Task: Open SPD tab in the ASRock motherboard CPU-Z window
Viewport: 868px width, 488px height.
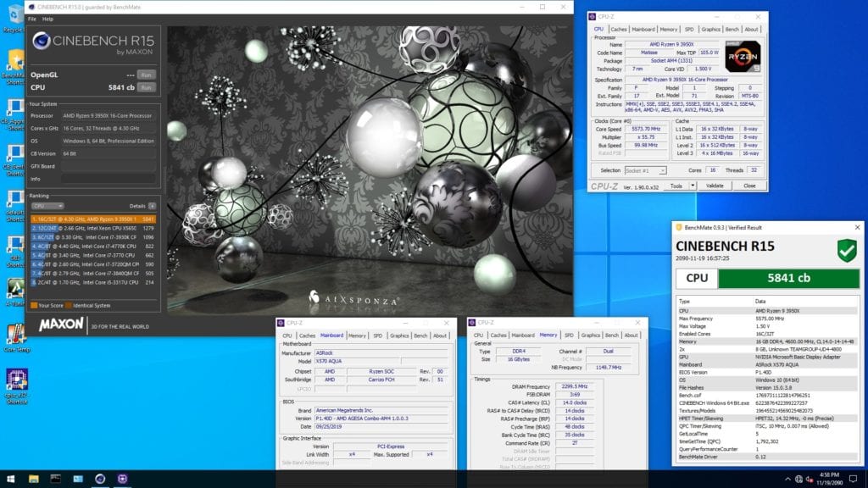Action: coord(377,335)
